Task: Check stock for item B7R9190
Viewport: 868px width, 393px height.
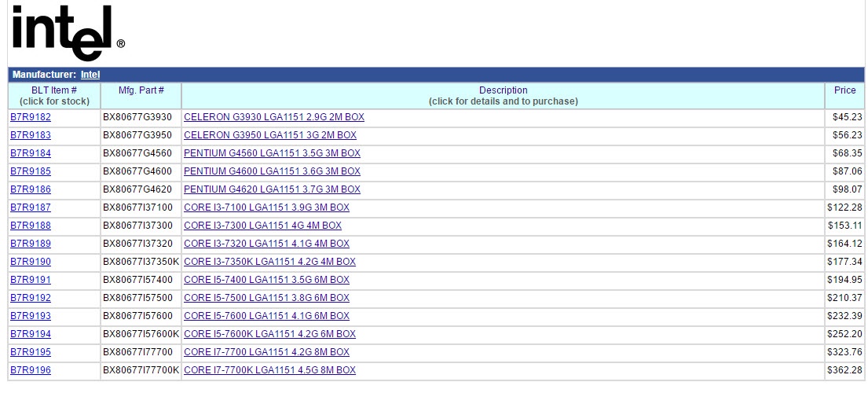Action: (x=31, y=262)
